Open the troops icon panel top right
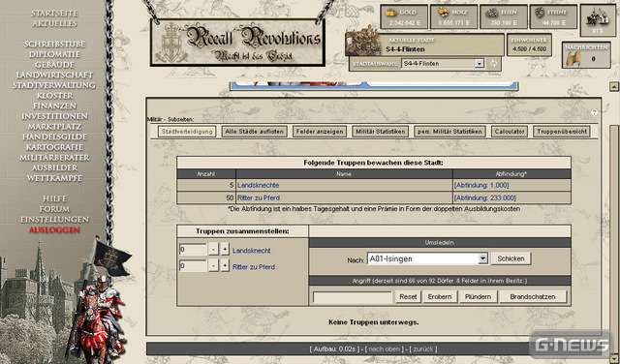This screenshot has height=364, width=620. [x=598, y=20]
